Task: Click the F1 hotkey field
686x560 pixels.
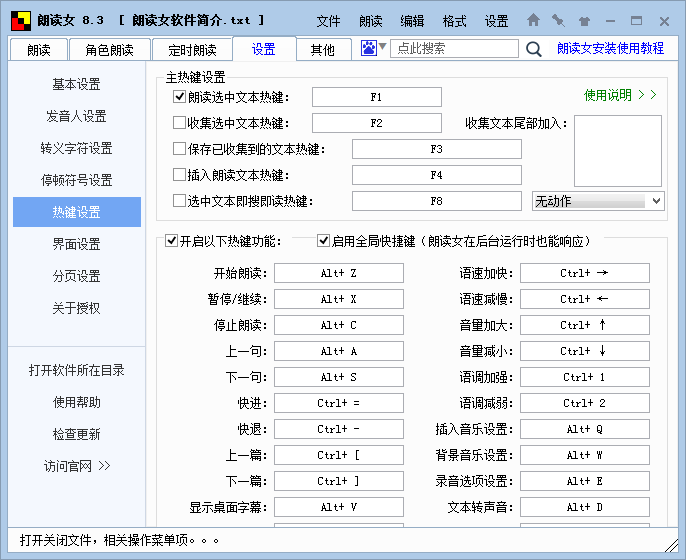Action: 377,97
